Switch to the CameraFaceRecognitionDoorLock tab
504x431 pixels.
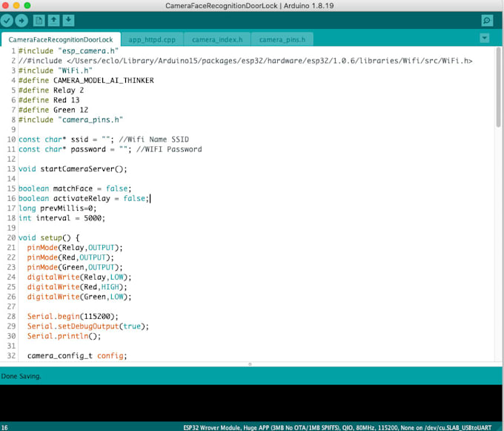tap(61, 39)
